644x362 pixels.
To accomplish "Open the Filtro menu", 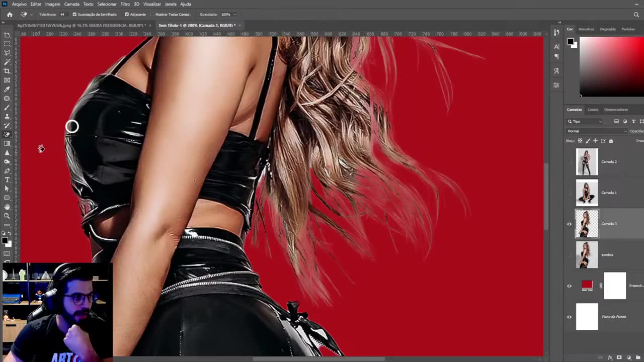I will pos(125,4).
